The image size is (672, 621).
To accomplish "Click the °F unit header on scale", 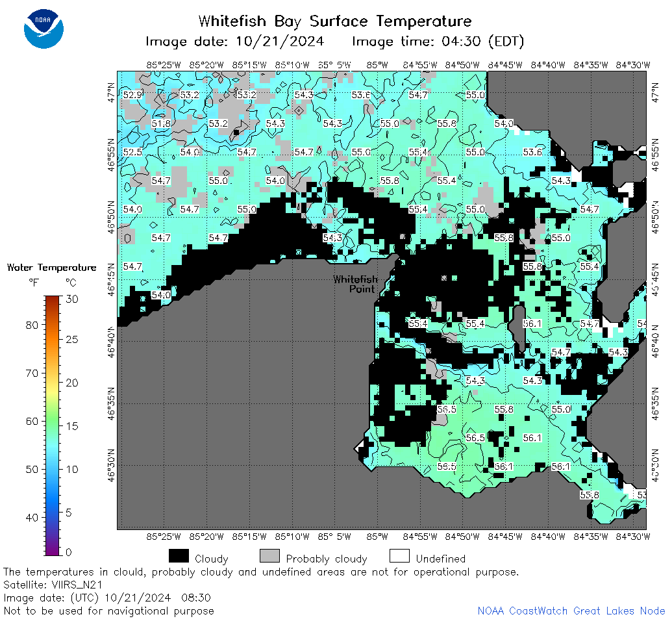I will click(34, 283).
